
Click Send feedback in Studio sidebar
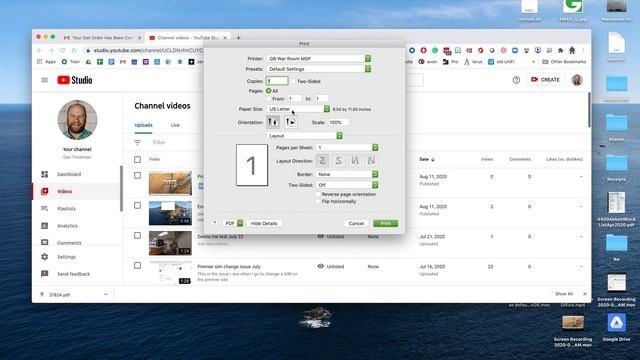(x=73, y=274)
